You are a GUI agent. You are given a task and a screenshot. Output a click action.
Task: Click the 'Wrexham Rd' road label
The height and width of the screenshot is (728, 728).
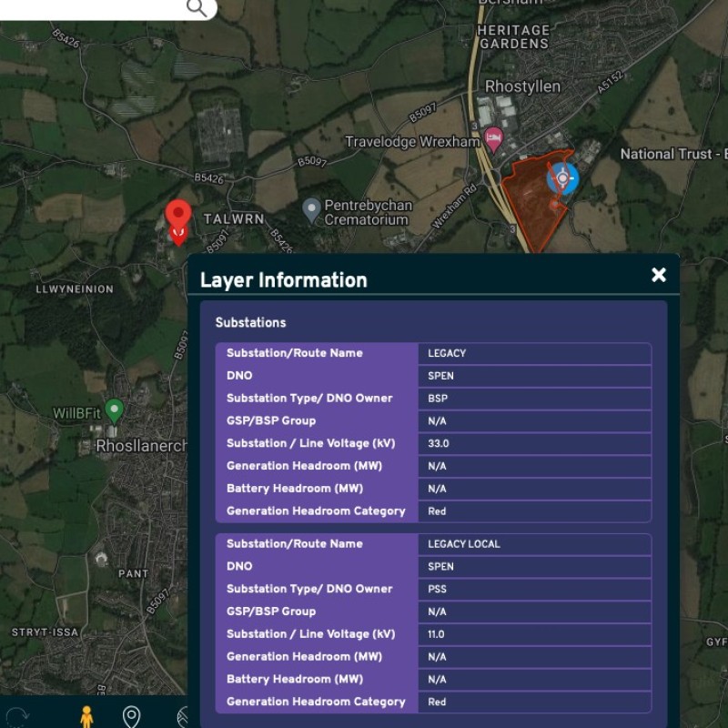[x=455, y=207]
